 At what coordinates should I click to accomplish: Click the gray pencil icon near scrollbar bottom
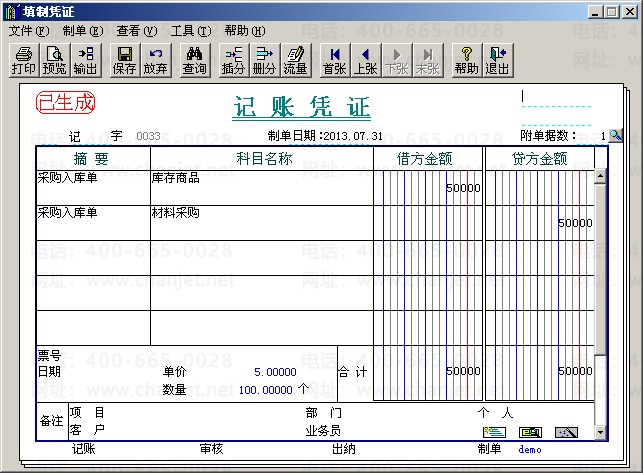pos(566,432)
